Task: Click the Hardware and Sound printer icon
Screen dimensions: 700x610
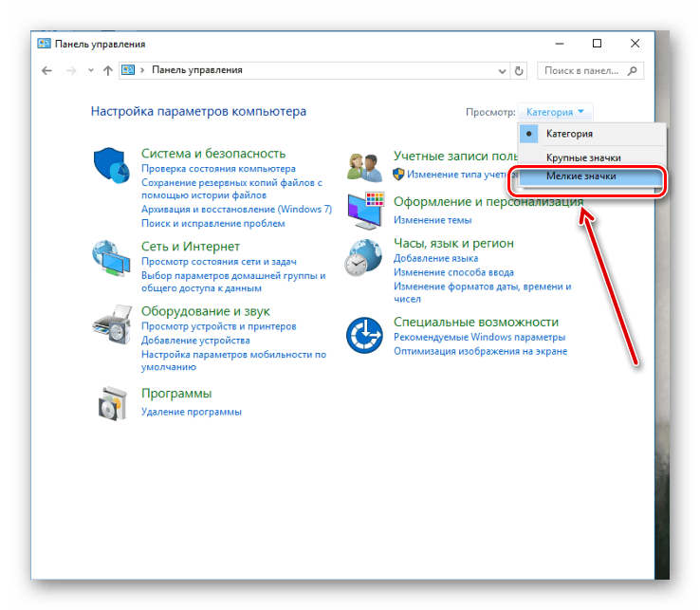Action: point(112,324)
